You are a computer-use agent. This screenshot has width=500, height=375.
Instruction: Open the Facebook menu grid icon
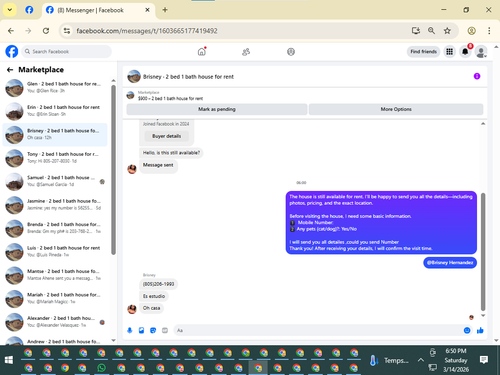450,52
